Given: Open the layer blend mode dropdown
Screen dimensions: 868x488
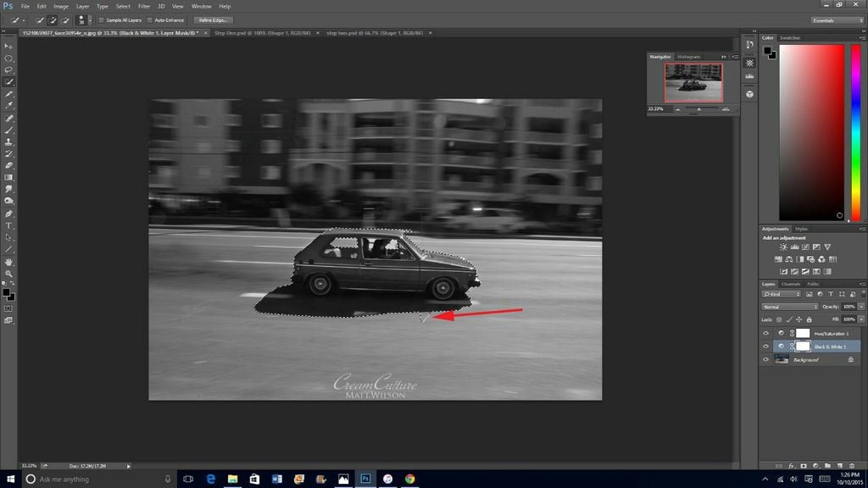Looking at the screenshot, I should point(788,306).
